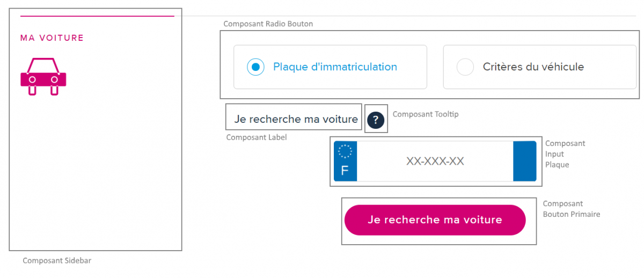Click the Composant Bouton Primaire caption
The image size is (644, 278).
572,209
